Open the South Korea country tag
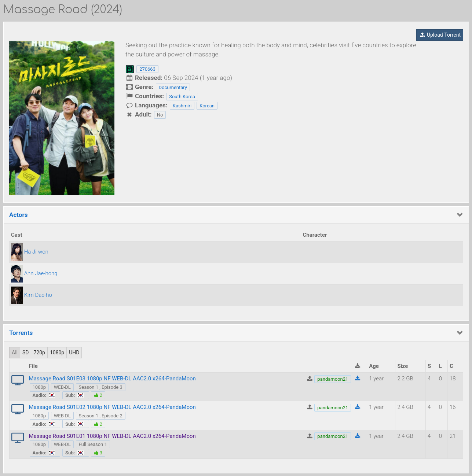Screen dimensions: 472x476 [x=182, y=96]
